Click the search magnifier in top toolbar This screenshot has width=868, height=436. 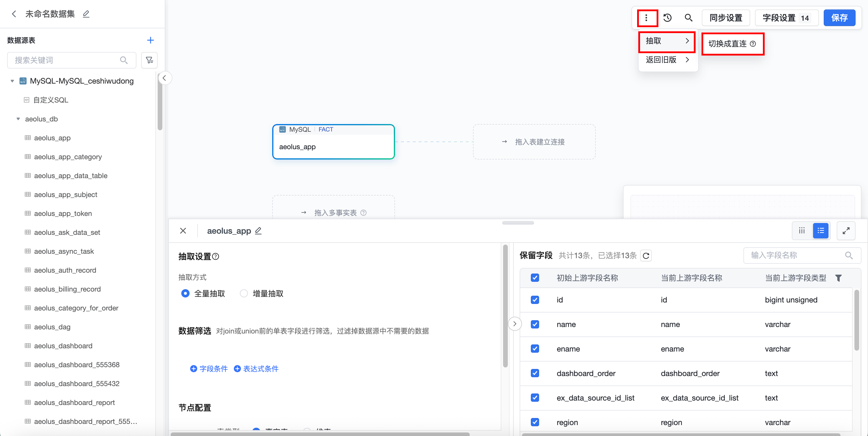688,18
